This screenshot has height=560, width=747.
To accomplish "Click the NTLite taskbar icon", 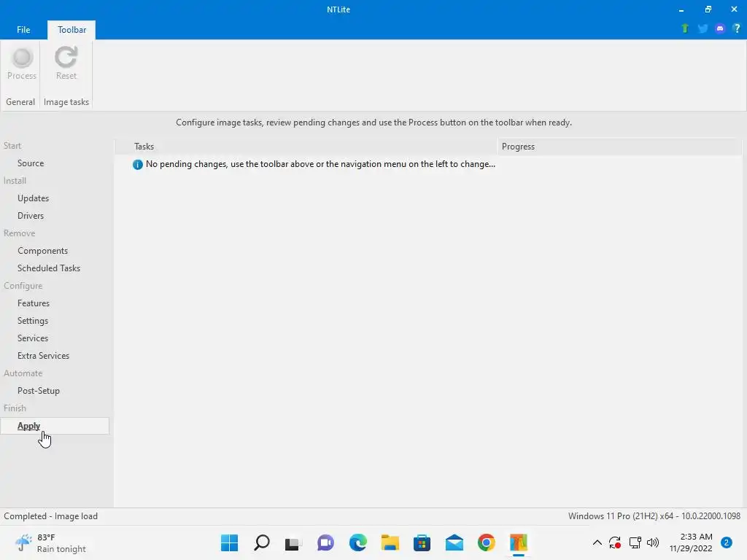I will click(519, 542).
